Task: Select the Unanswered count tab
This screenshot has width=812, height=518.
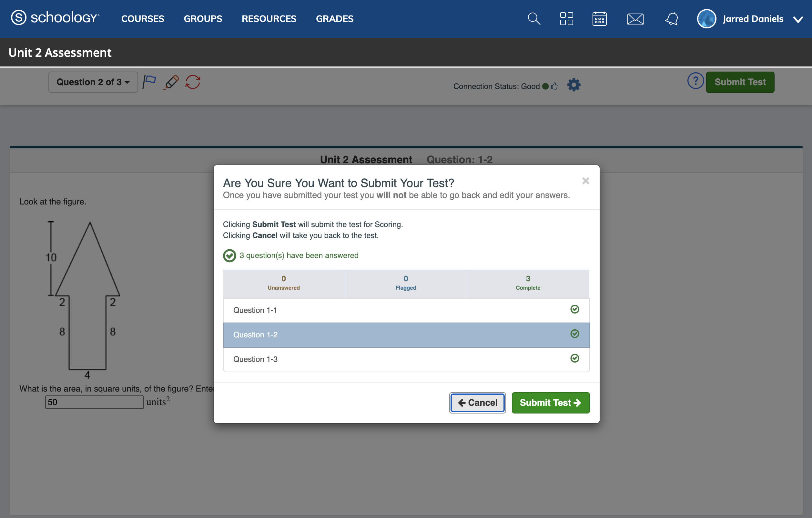Action: [284, 283]
